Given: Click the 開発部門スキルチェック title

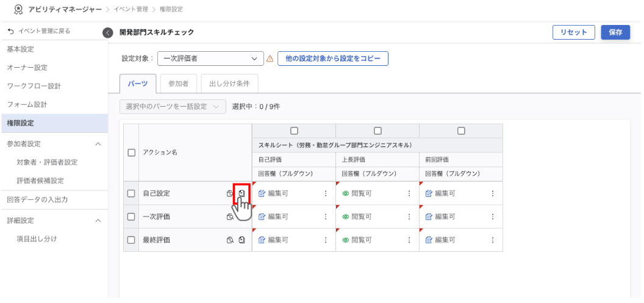Looking at the screenshot, I should click(157, 32).
